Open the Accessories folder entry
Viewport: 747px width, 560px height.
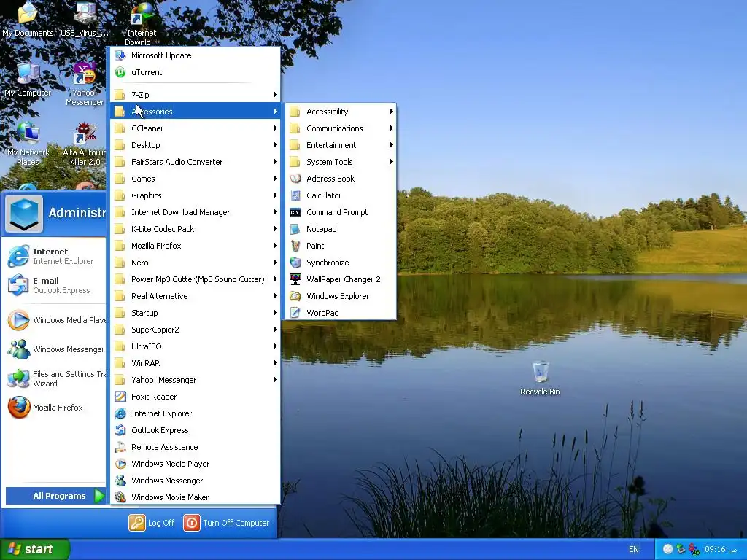click(195, 112)
